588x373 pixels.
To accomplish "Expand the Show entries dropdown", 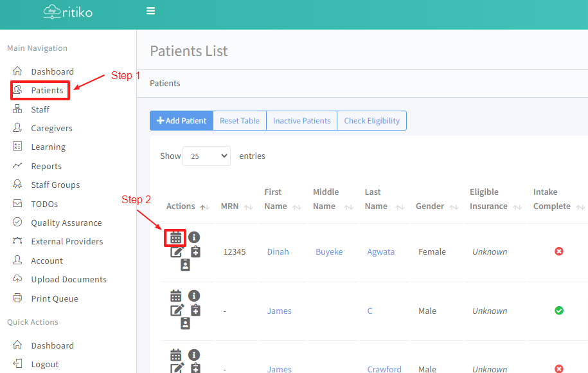I will click(x=206, y=156).
